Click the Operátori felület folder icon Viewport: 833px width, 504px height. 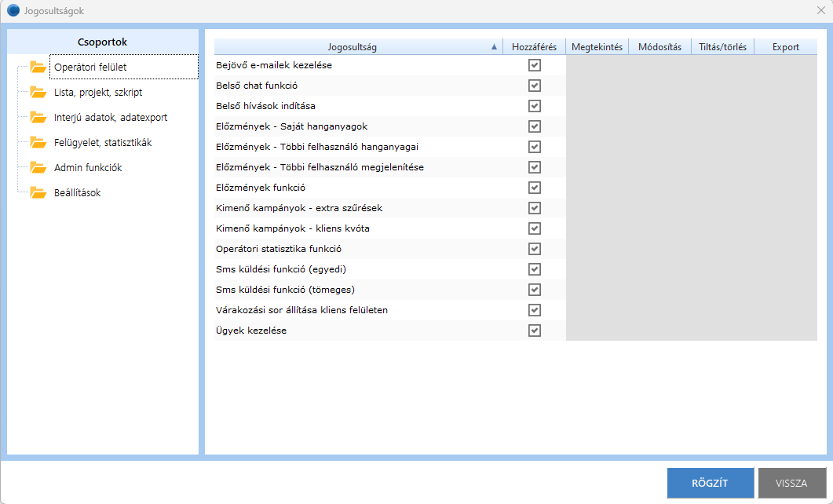coord(38,67)
